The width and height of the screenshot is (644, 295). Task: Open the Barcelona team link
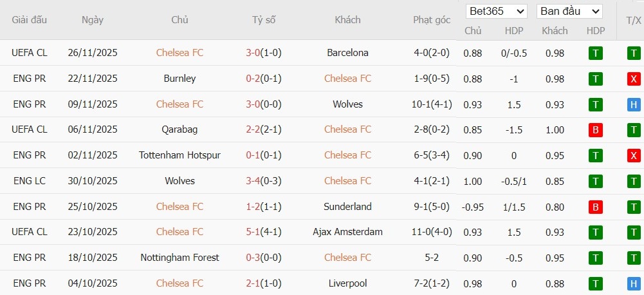347,53
